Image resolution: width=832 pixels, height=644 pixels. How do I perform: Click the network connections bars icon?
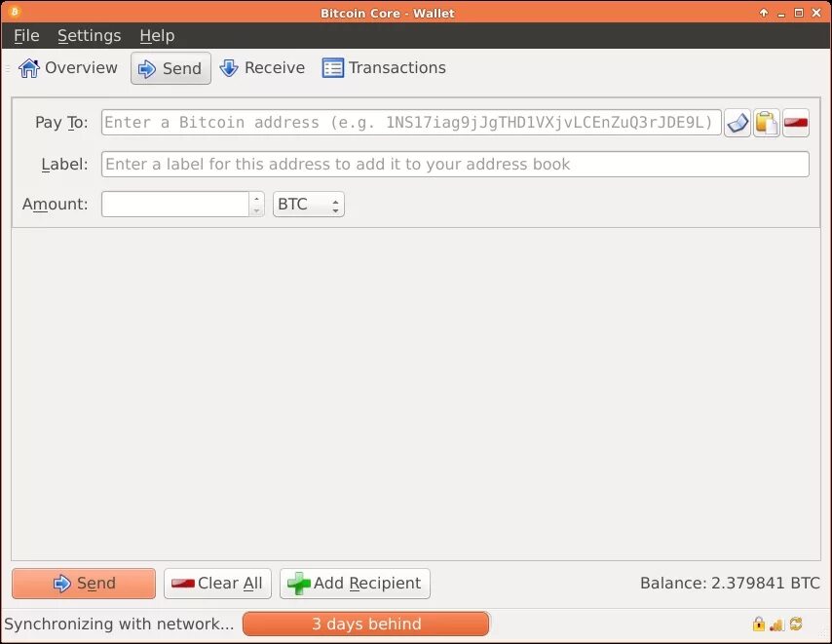776,625
